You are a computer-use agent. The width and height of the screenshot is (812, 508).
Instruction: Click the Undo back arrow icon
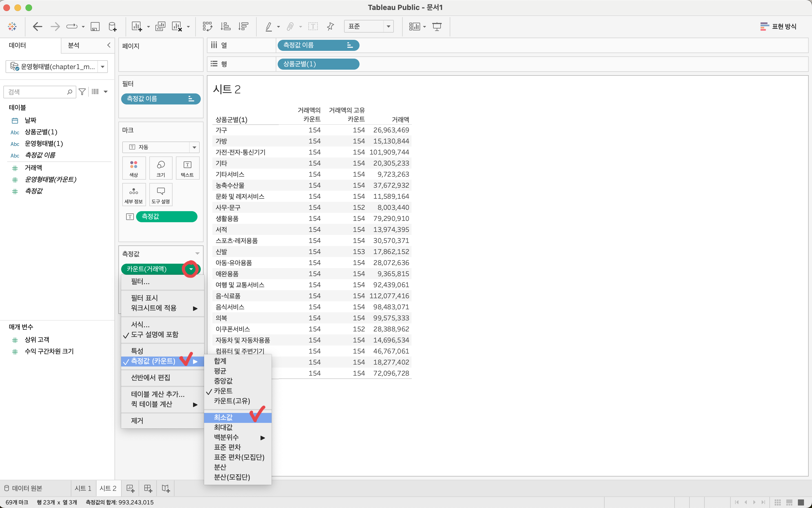pyautogui.click(x=37, y=27)
